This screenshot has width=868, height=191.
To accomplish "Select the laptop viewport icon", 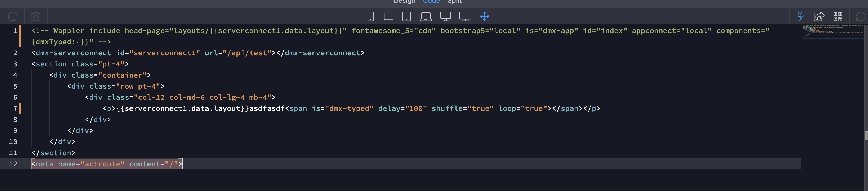I will tap(426, 16).
